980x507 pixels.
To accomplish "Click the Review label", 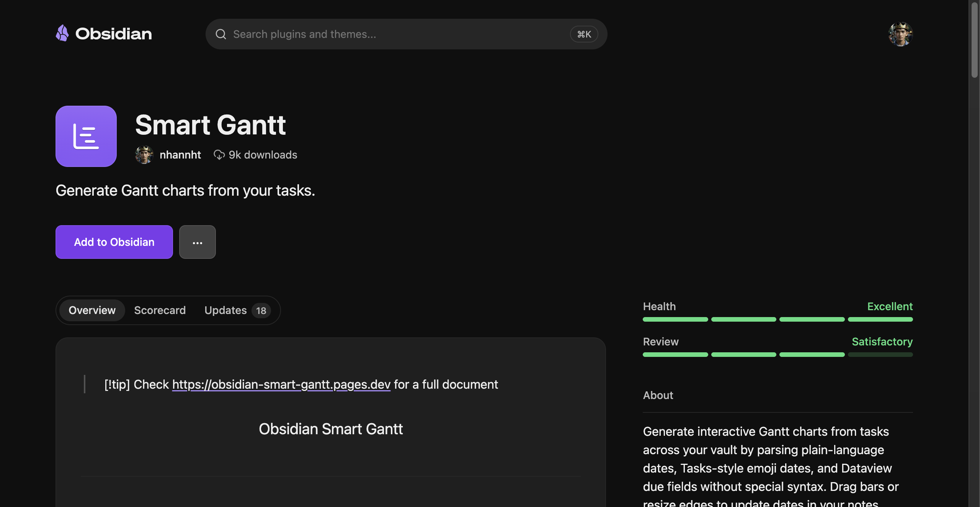I will 661,342.
